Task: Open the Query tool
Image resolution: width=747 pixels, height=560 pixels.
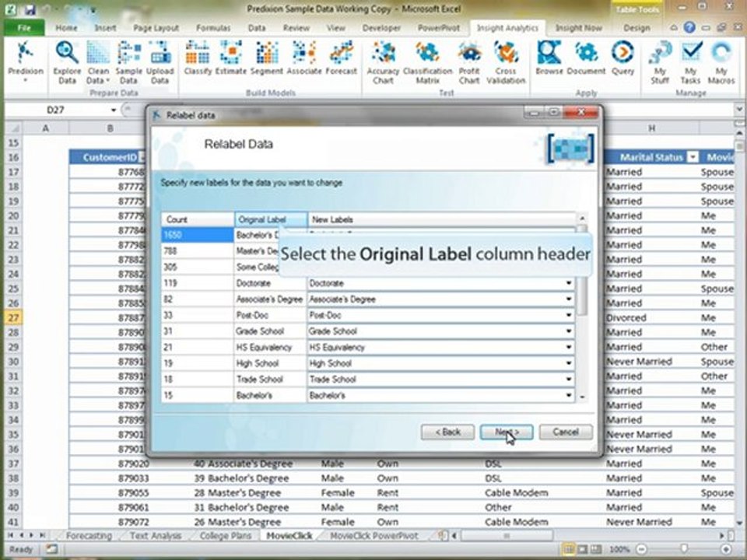Action: tap(622, 58)
